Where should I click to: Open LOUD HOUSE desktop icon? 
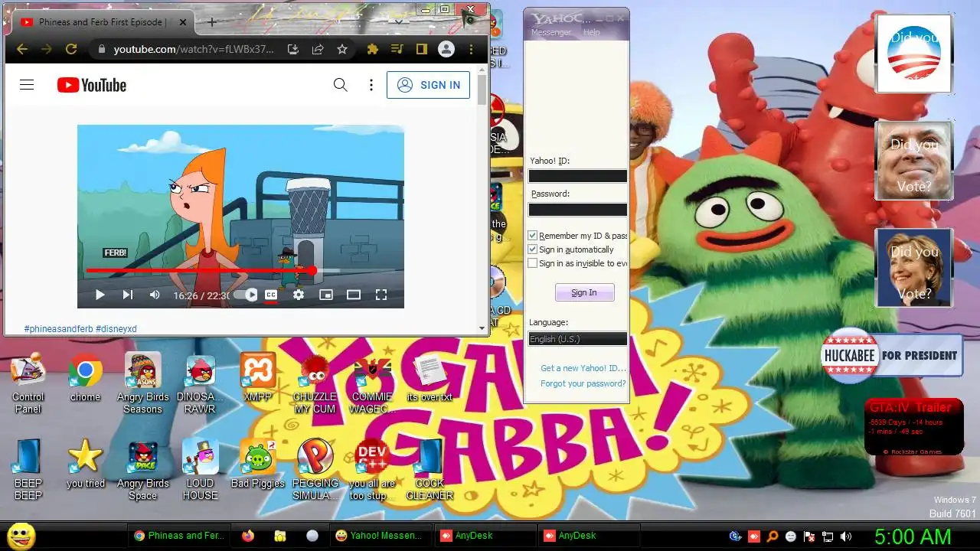point(200,468)
